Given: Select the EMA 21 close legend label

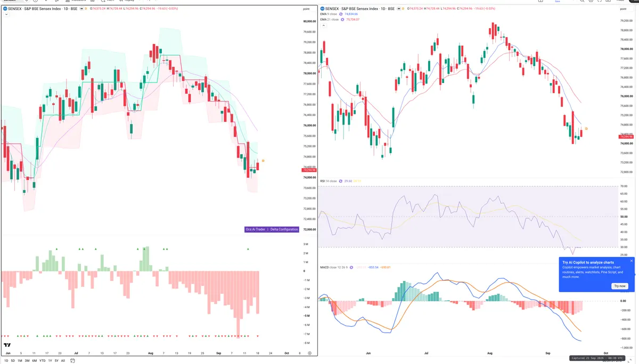Looking at the screenshot, I should (330, 19).
